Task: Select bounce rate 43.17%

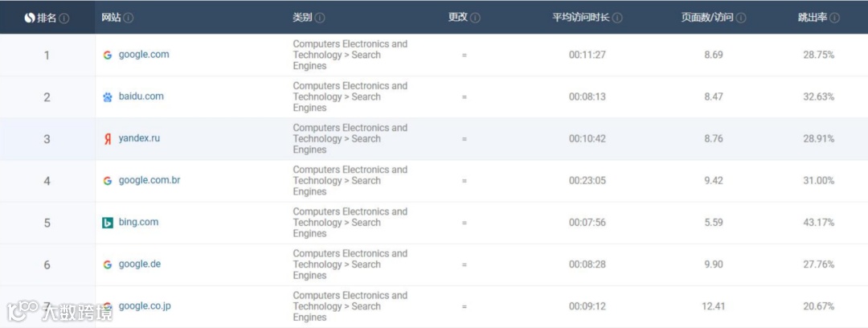Action: click(819, 223)
